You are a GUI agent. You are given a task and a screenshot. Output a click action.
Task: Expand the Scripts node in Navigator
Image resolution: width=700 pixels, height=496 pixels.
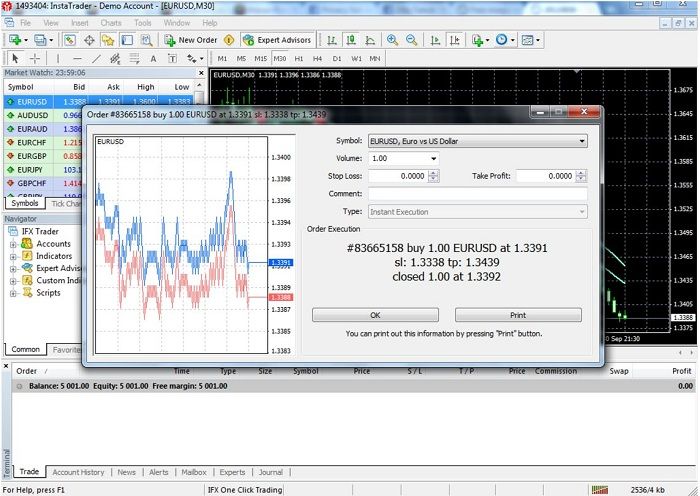click(x=13, y=294)
